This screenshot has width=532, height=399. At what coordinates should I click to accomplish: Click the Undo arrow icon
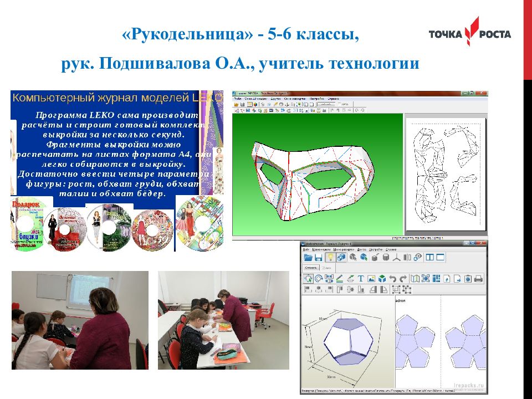point(393,278)
